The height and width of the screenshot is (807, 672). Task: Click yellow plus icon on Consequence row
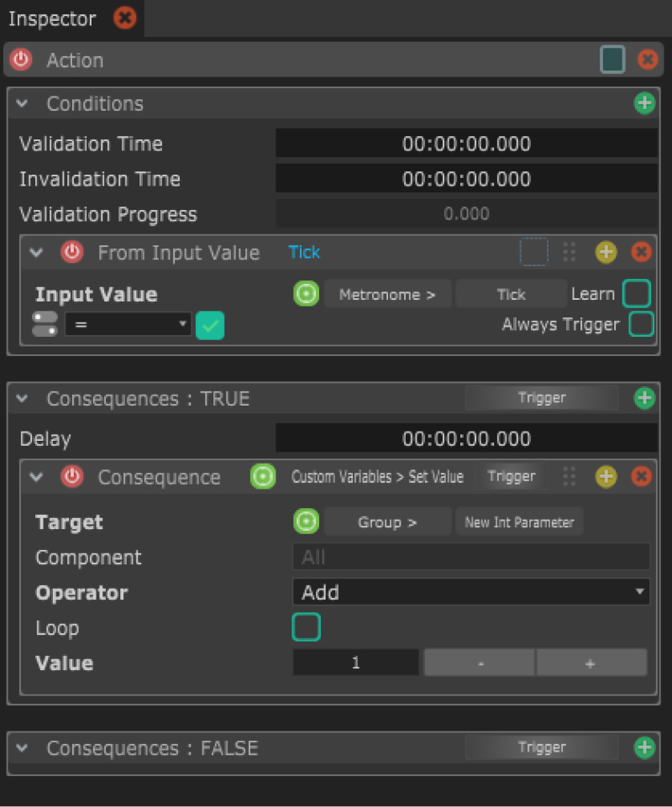[x=606, y=477]
